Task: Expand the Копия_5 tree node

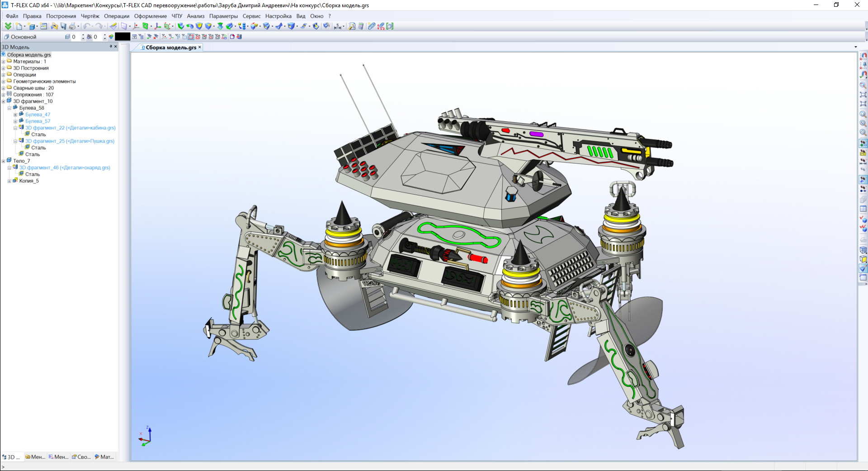Action: (9, 181)
